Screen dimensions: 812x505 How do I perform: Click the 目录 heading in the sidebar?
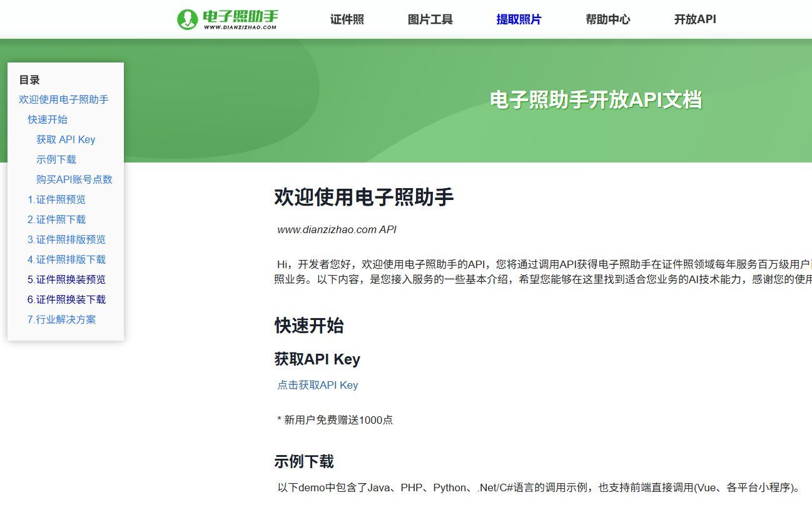(29, 80)
